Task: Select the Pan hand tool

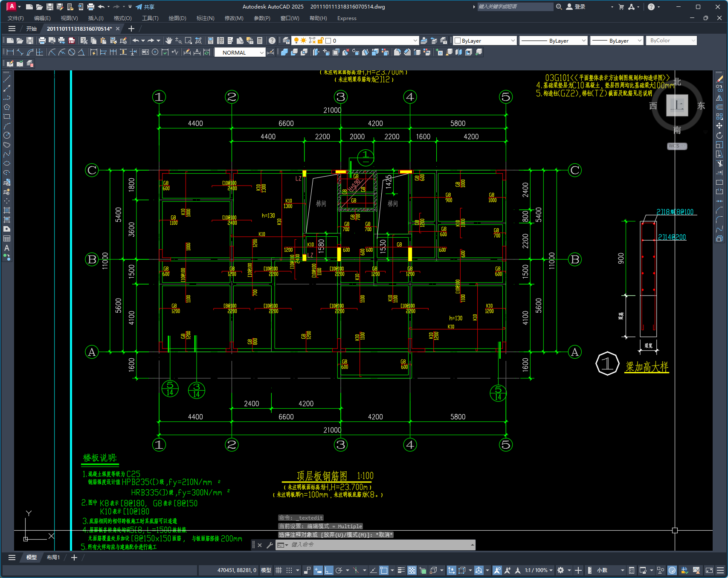Action: pyautogui.click(x=169, y=41)
